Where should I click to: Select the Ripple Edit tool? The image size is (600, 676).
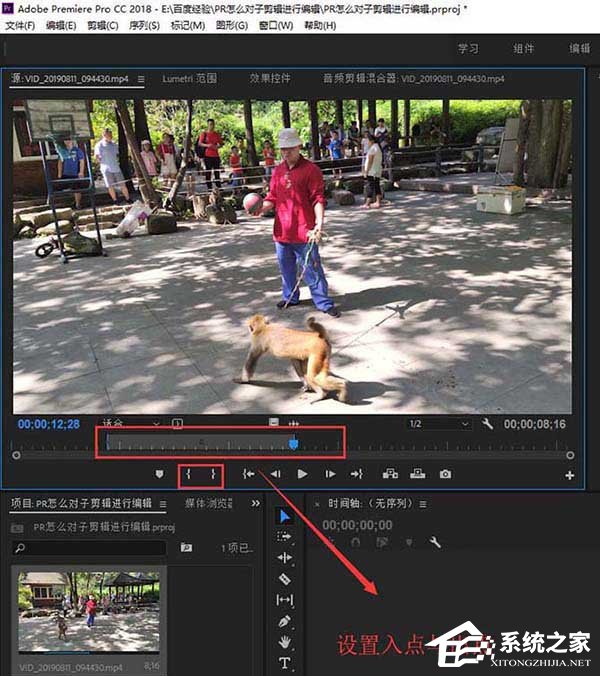(284, 558)
